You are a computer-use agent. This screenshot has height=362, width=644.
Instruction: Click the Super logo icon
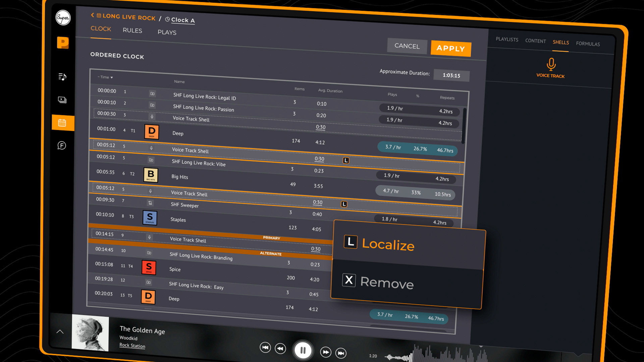pyautogui.click(x=63, y=17)
